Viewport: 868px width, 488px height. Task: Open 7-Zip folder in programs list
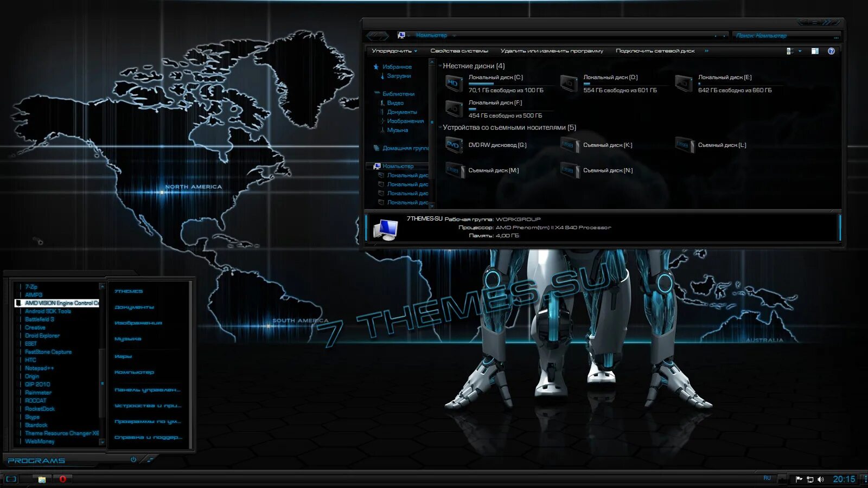pyautogui.click(x=31, y=287)
